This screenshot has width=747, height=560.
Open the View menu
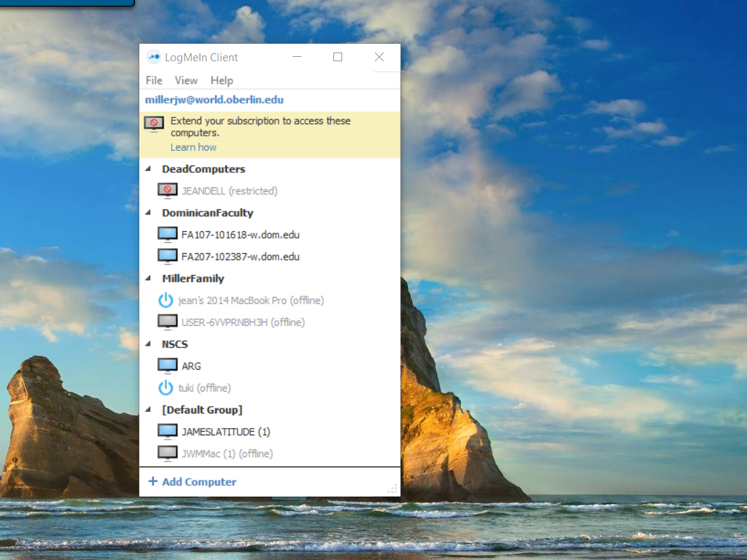click(x=186, y=80)
